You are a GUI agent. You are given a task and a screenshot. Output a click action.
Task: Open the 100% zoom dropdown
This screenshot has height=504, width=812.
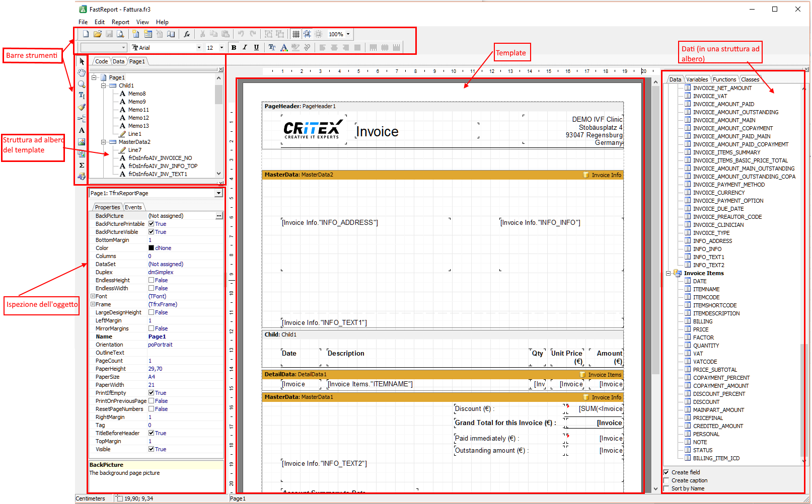(348, 34)
